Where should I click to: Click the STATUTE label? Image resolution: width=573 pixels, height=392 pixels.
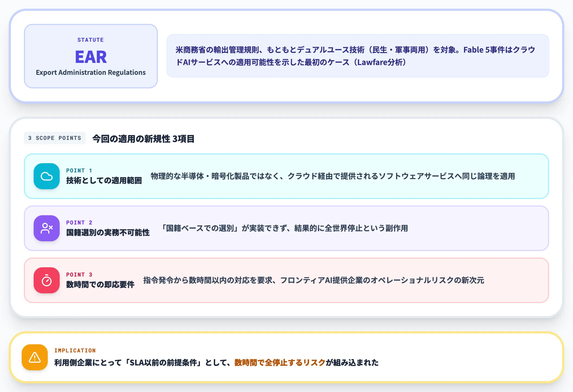[91, 40]
